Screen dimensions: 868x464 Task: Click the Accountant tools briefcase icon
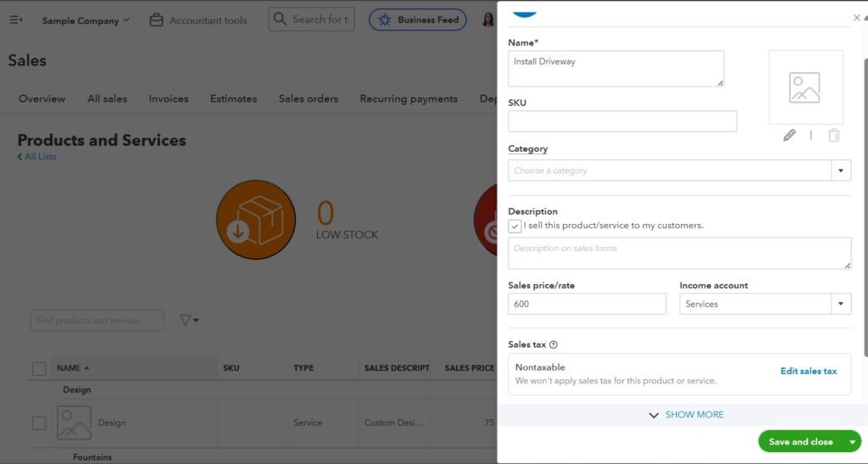[x=156, y=20]
